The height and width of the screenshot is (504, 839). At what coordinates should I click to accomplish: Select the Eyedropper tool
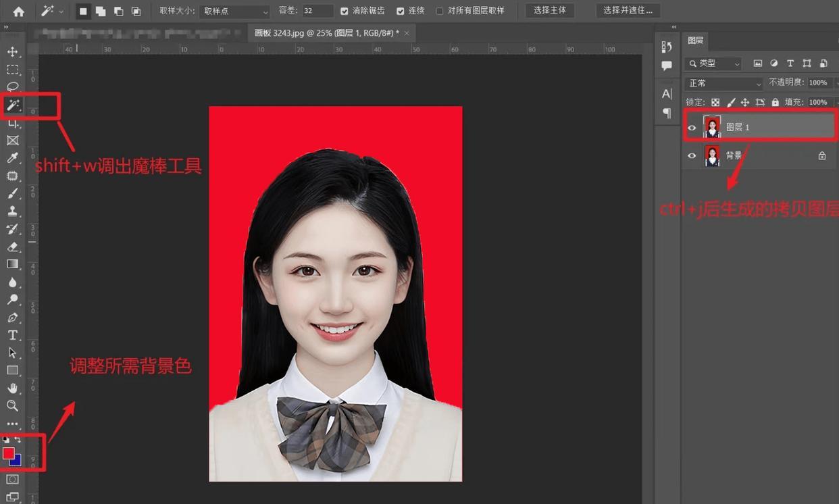click(x=12, y=158)
